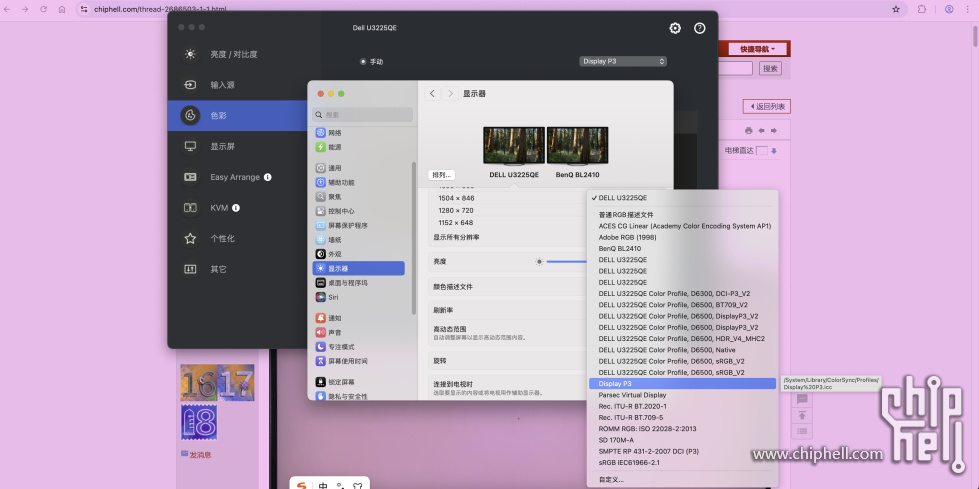This screenshot has width=979, height=489.
Task: Click the forum 搜索 button
Action: (x=770, y=69)
